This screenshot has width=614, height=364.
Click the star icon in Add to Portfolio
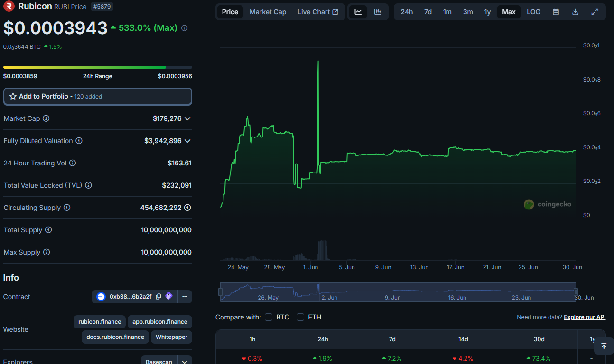click(13, 96)
